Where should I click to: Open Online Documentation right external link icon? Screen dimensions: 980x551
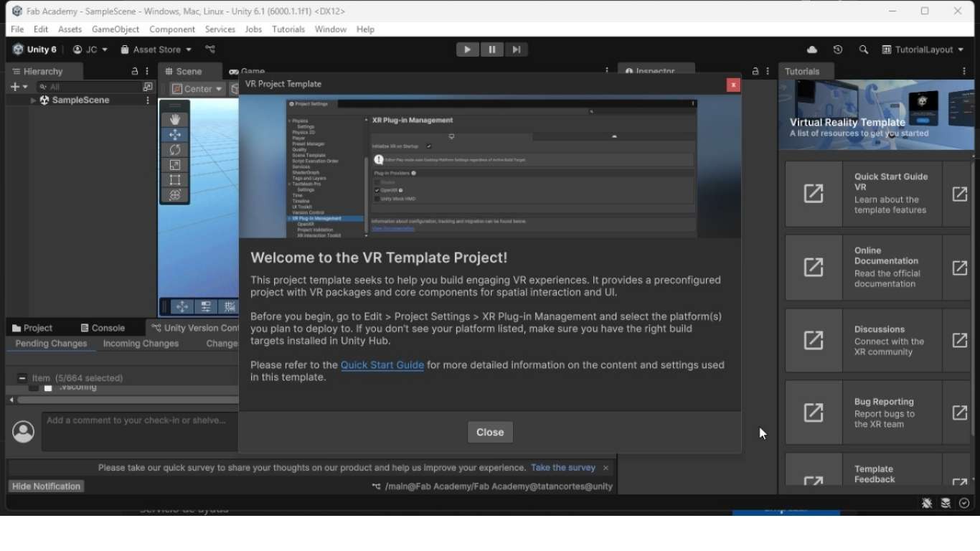point(959,268)
